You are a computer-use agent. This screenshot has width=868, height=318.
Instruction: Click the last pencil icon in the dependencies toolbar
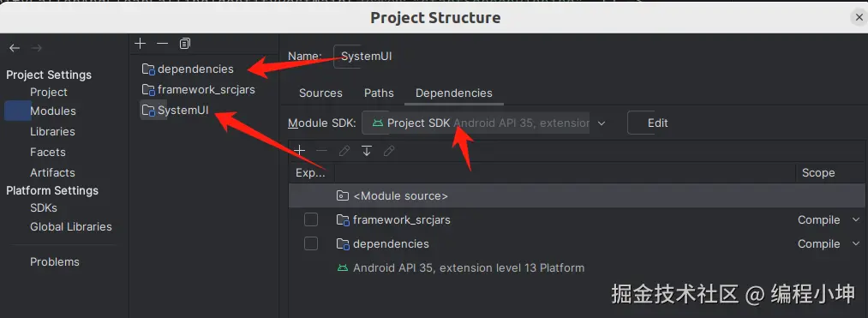pyautogui.click(x=389, y=150)
